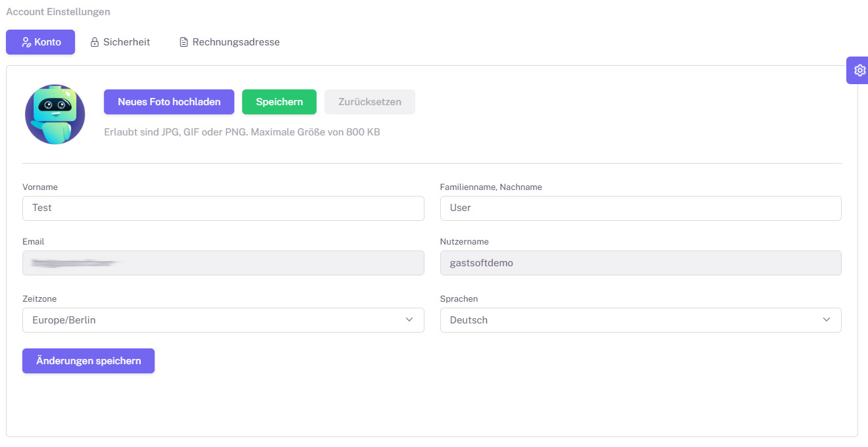
Task: Click the Nutzername field showing gastsoftdemo
Action: pos(641,263)
